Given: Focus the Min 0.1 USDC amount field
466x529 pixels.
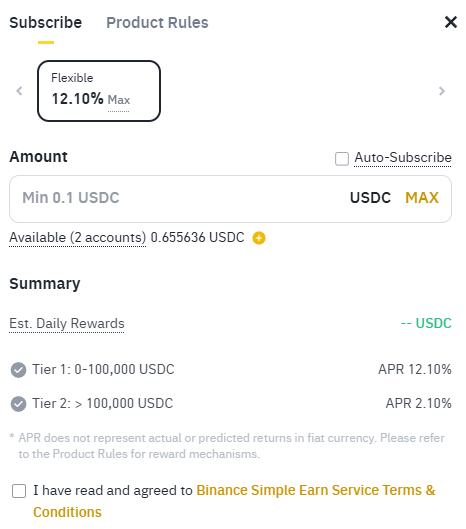Looking at the screenshot, I should click(x=230, y=199).
